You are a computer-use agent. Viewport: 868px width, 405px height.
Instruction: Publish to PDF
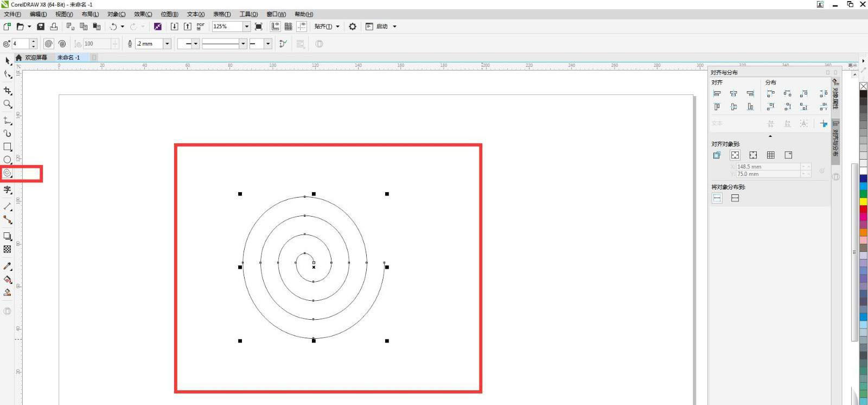coord(201,26)
